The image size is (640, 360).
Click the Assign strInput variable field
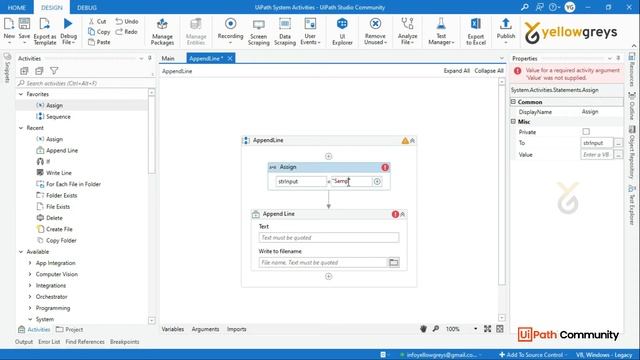pos(301,182)
